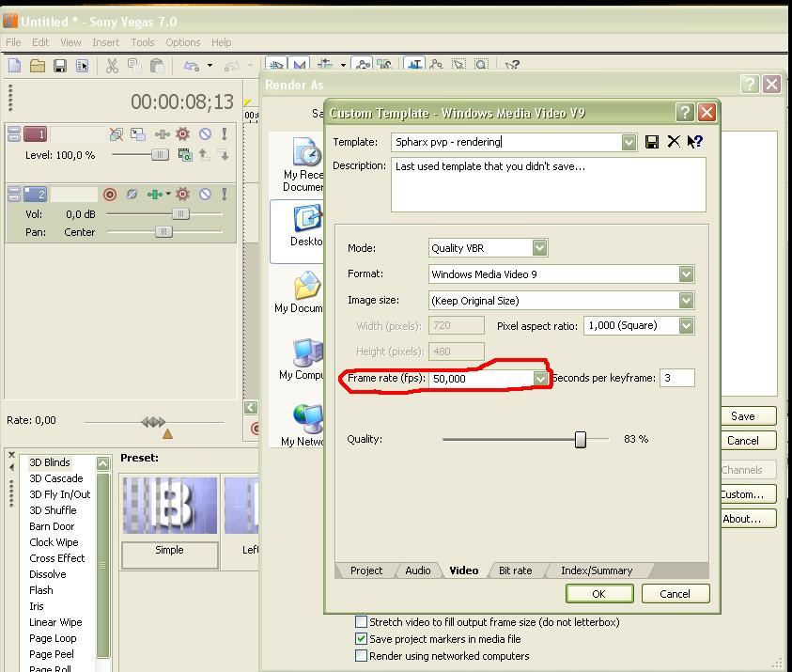Adjust the Quality slider handle

click(x=581, y=440)
